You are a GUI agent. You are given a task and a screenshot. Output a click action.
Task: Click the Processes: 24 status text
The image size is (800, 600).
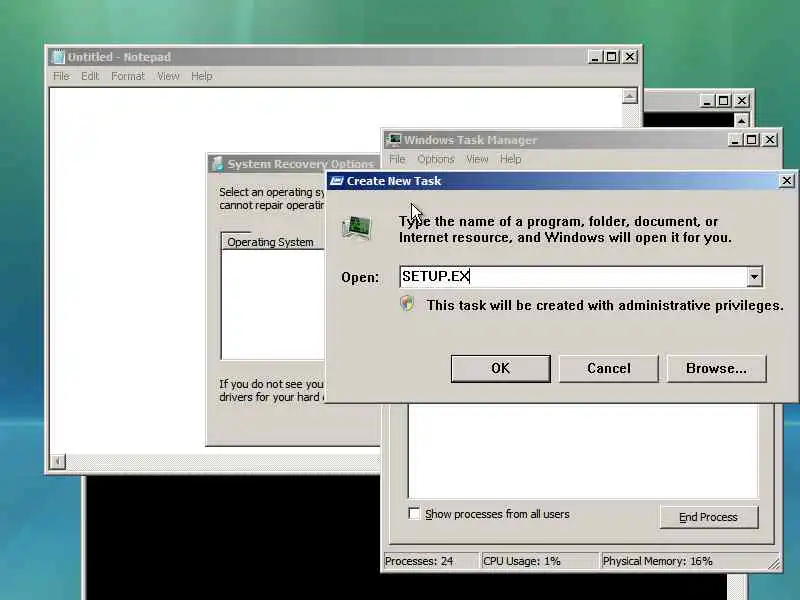[419, 561]
